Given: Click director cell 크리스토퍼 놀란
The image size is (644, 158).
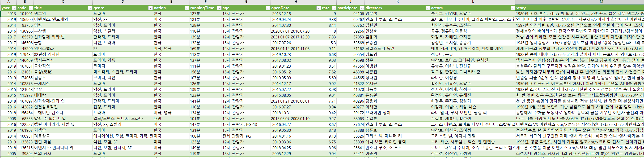Looking at the screenshot, I should 397,49.
